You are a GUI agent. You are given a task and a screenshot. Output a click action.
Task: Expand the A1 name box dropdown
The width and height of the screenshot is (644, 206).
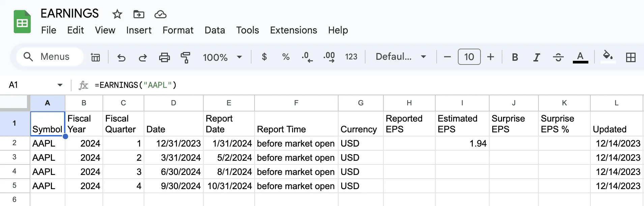tap(60, 85)
